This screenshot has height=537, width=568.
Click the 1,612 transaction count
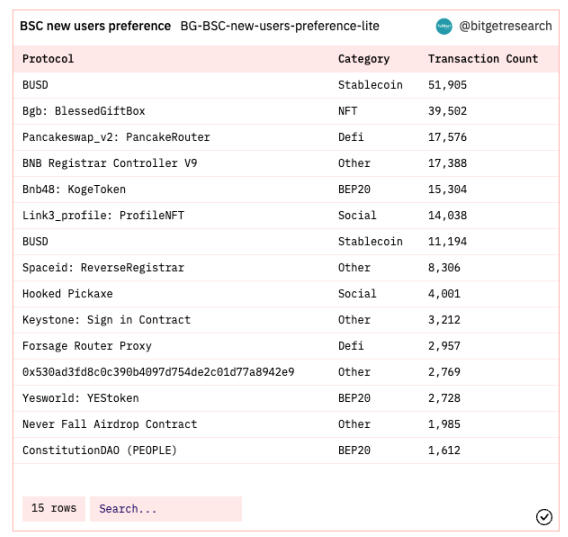444,450
